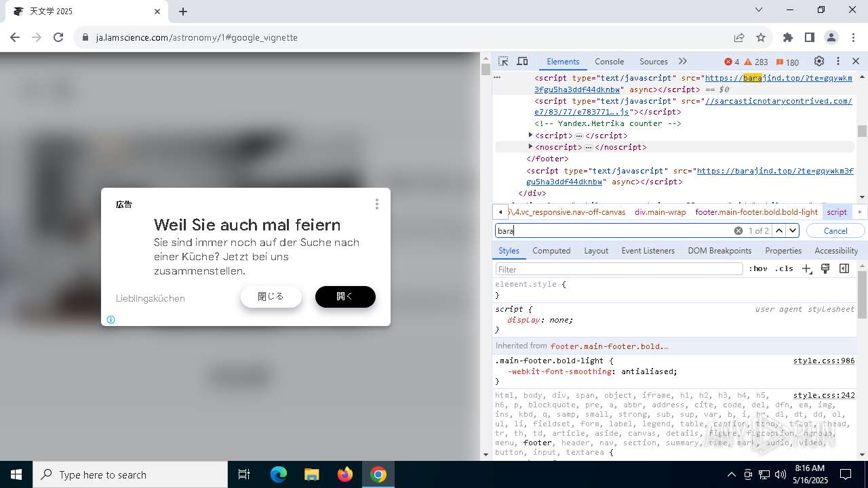Click the 4 errors indicator
868x488 pixels.
point(732,62)
